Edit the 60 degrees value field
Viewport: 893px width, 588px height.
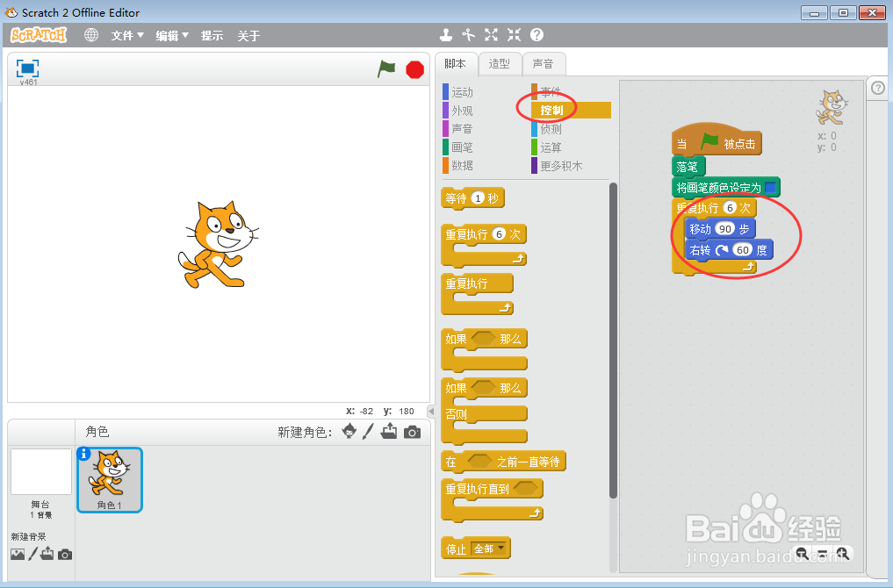pos(743,250)
